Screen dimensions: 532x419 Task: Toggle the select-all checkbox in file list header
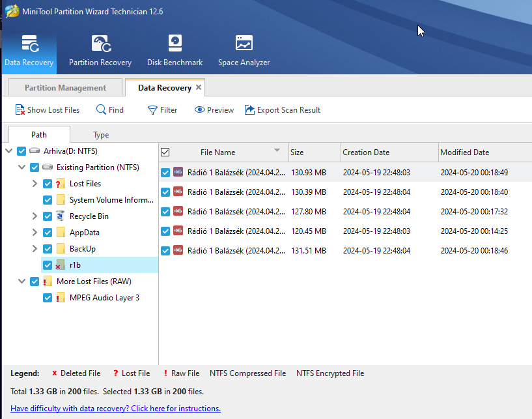tap(165, 152)
